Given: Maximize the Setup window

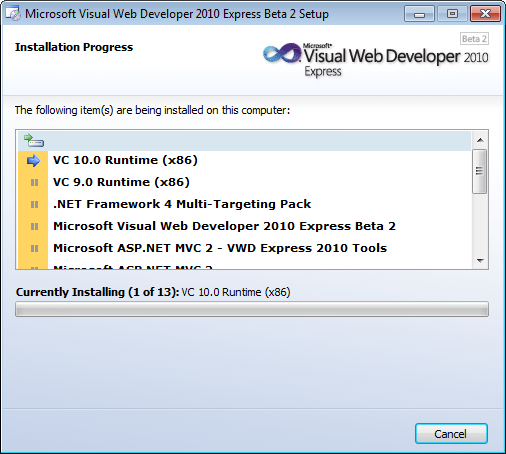Looking at the screenshot, I should click(x=452, y=14).
